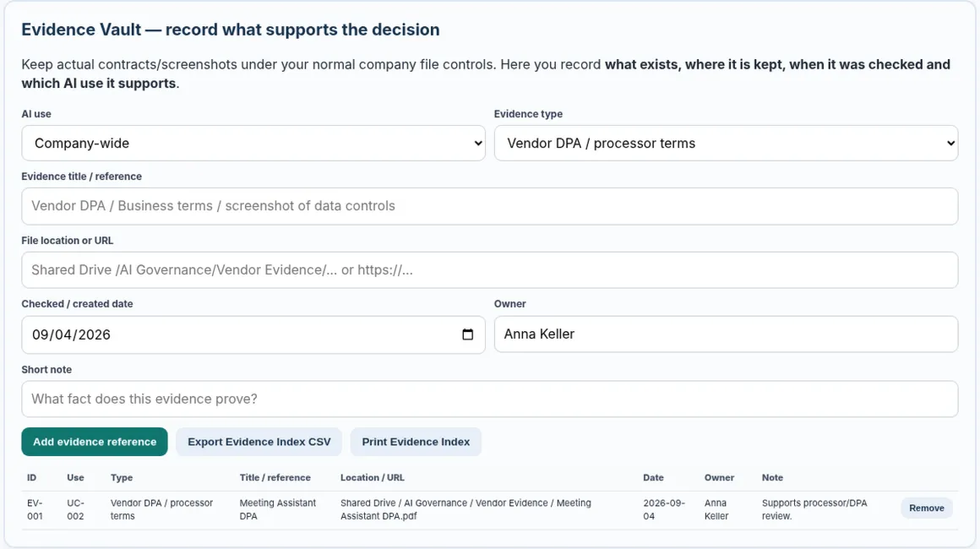Click the ID column header

tap(32, 477)
